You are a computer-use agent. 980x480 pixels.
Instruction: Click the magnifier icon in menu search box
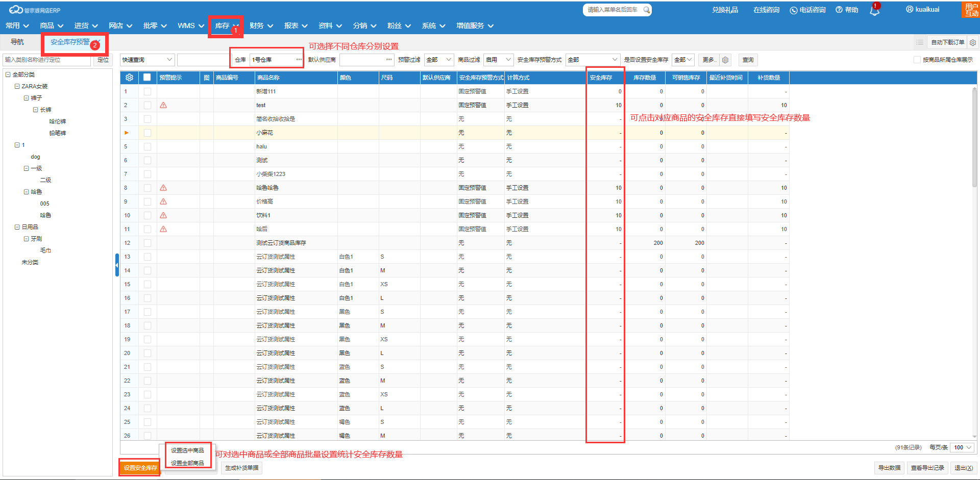point(646,10)
